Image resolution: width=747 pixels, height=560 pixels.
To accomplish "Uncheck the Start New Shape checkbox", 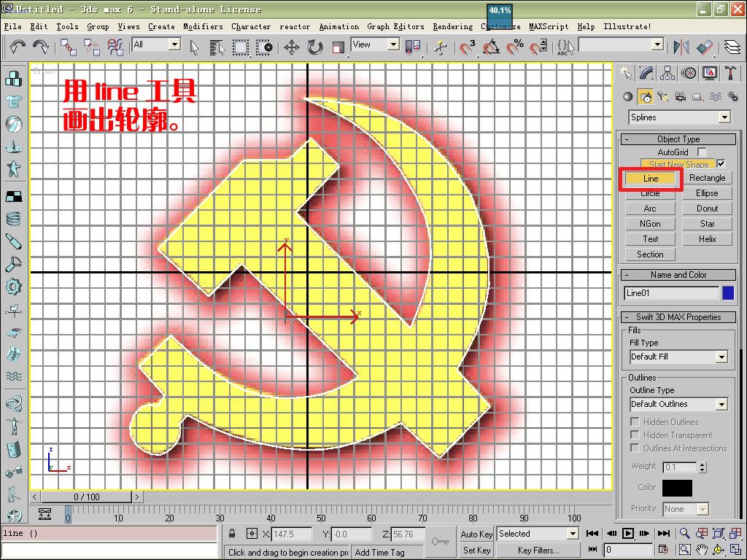I will 721,164.
